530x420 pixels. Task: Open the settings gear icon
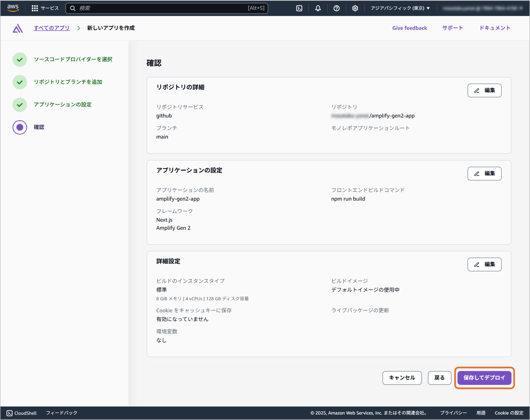click(x=355, y=8)
